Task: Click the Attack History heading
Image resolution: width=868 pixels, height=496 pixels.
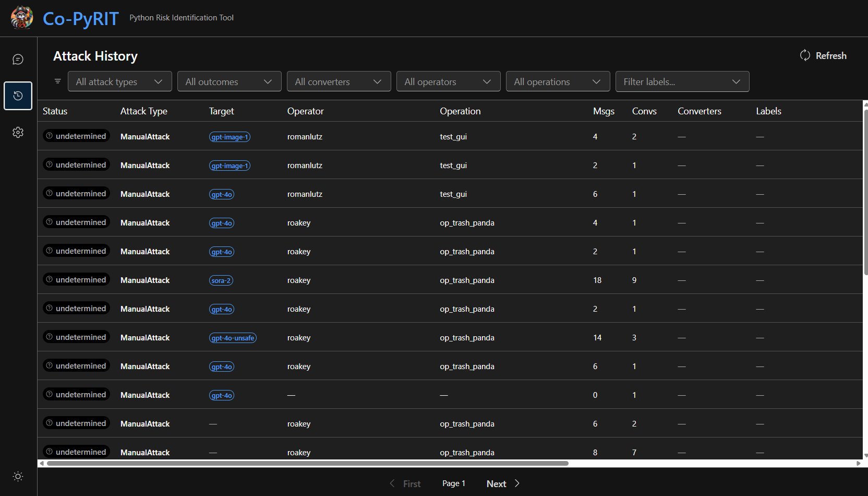Action: coord(95,56)
